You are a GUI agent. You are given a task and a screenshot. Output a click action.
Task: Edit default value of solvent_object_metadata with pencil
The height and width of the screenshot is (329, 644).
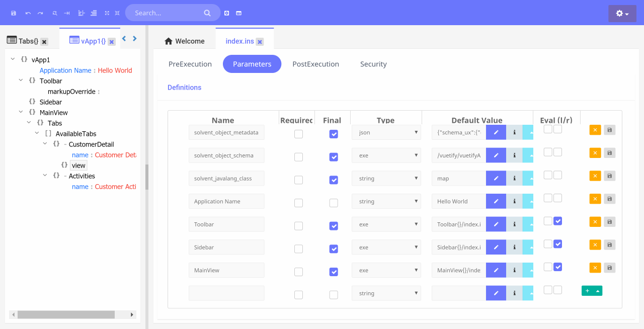(x=496, y=132)
